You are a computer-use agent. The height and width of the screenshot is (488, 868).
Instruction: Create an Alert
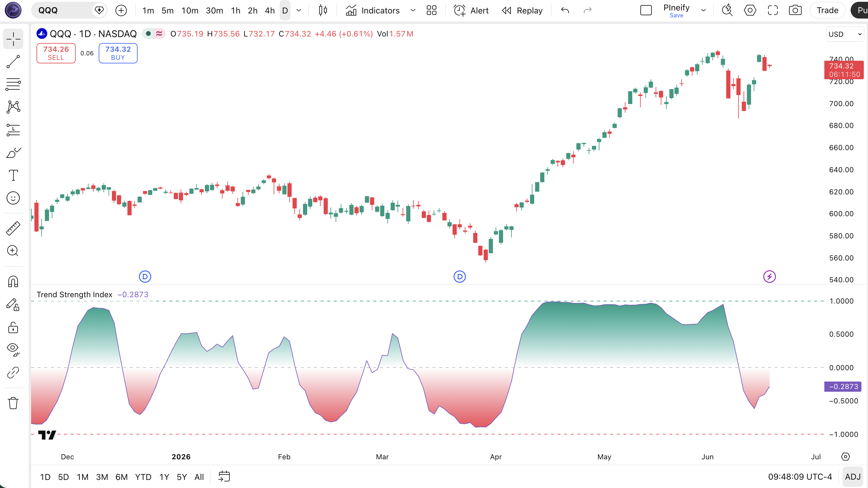[471, 10]
